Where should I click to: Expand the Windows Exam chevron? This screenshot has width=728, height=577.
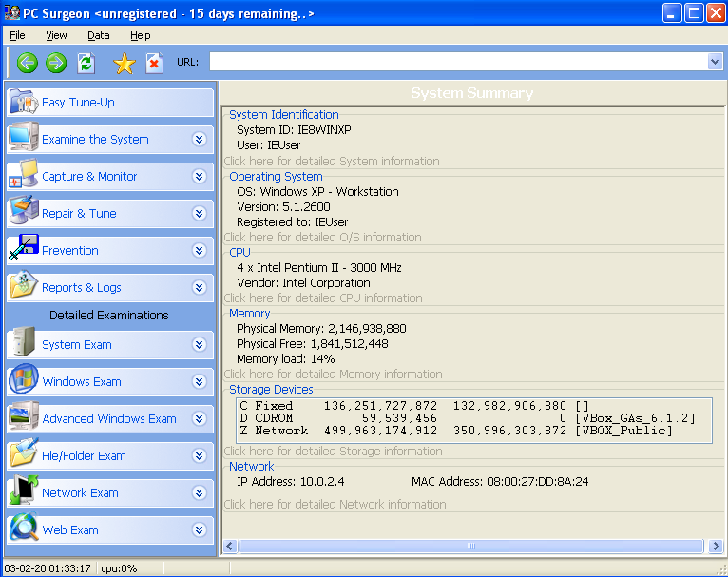(199, 382)
